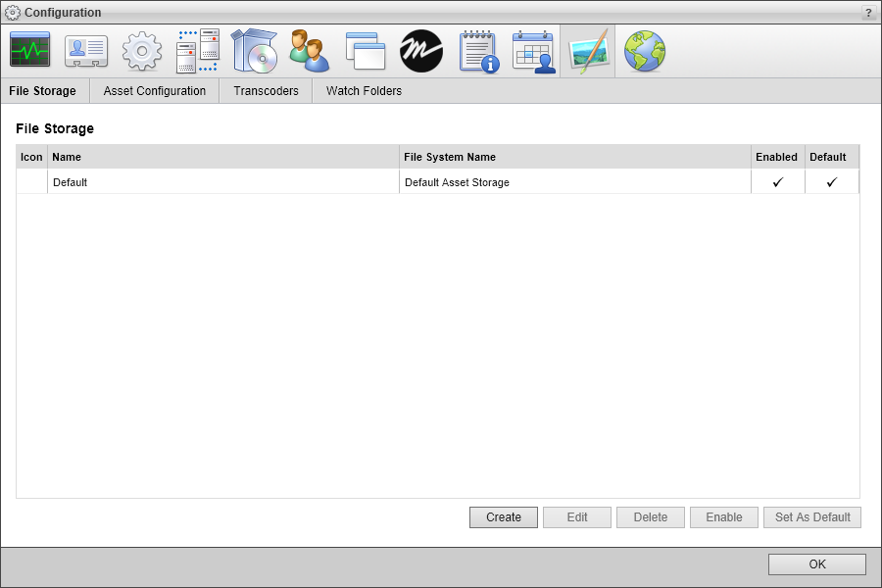Select the globe network settings icon
The width and height of the screenshot is (882, 588).
point(646,49)
